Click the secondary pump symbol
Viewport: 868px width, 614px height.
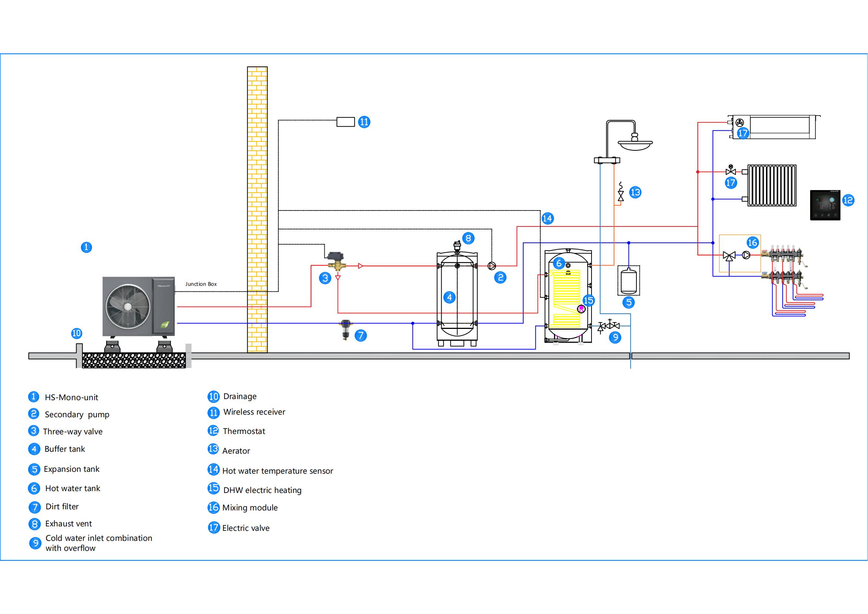coord(492,266)
